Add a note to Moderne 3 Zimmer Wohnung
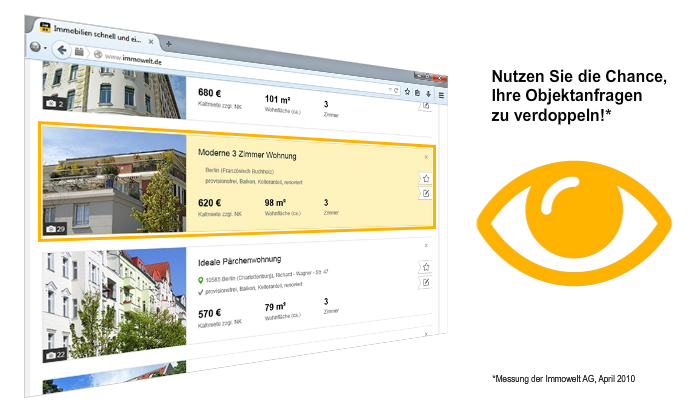The width and height of the screenshot is (698, 410). (x=426, y=193)
